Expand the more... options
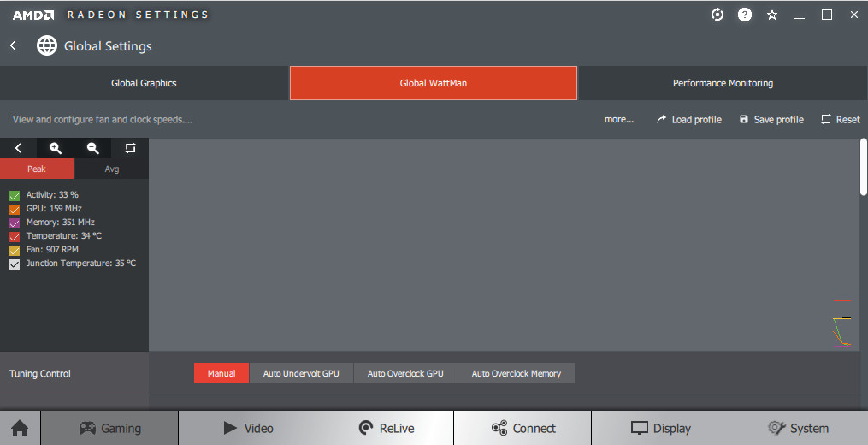Image resolution: width=868 pixels, height=445 pixels. pos(619,119)
